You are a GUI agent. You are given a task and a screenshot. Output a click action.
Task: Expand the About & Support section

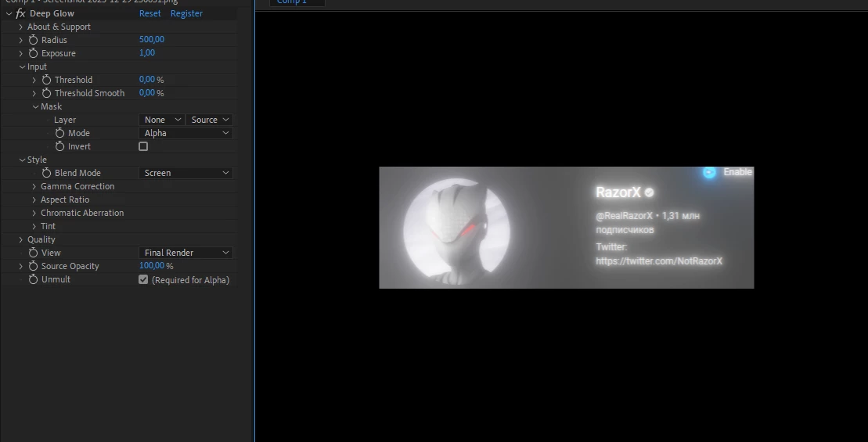pos(21,27)
